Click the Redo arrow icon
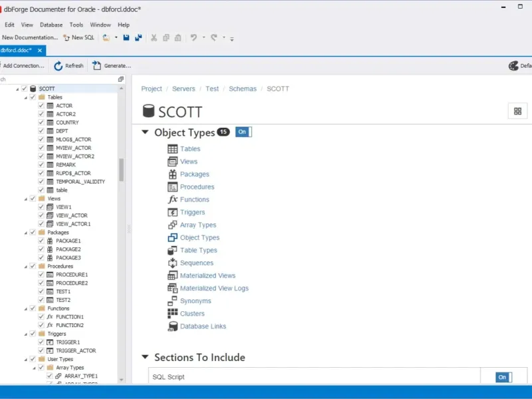Image resolution: width=532 pixels, height=399 pixels. coord(213,38)
